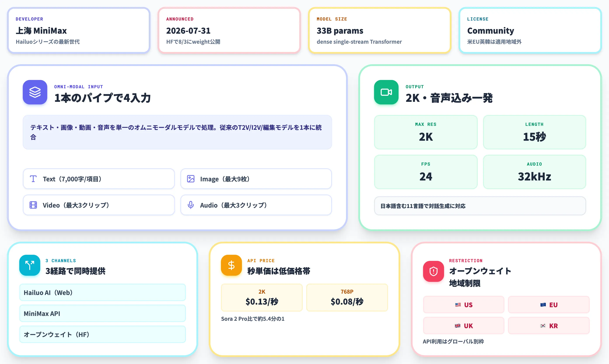The image size is (609, 364).
Task: Click the API PRICE label
Action: tap(261, 260)
